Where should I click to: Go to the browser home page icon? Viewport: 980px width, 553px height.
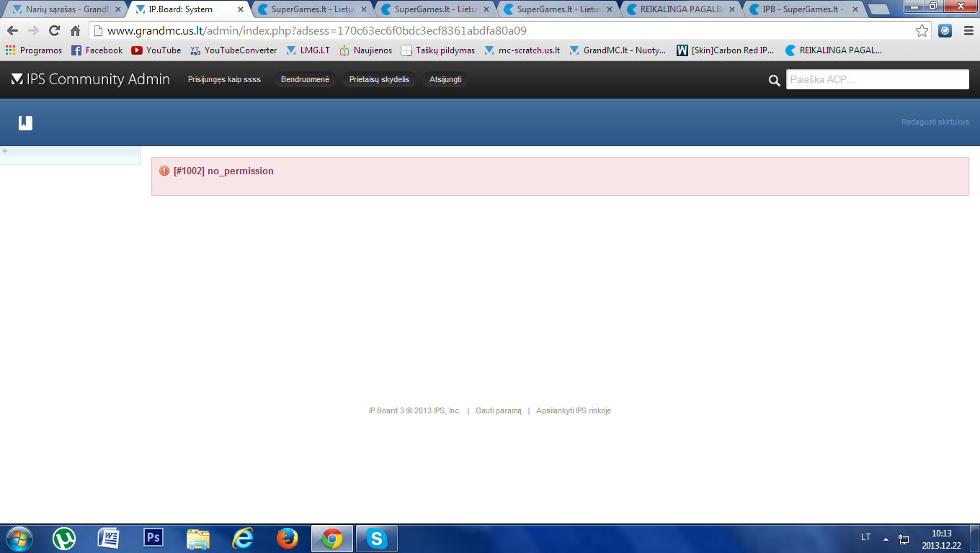pos(75,31)
